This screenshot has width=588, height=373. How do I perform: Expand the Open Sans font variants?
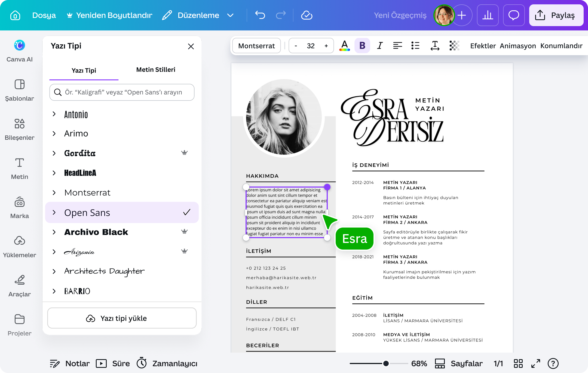pos(54,212)
